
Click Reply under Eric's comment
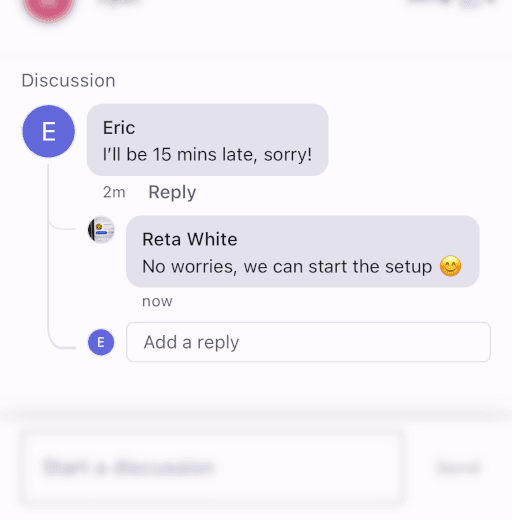click(172, 192)
